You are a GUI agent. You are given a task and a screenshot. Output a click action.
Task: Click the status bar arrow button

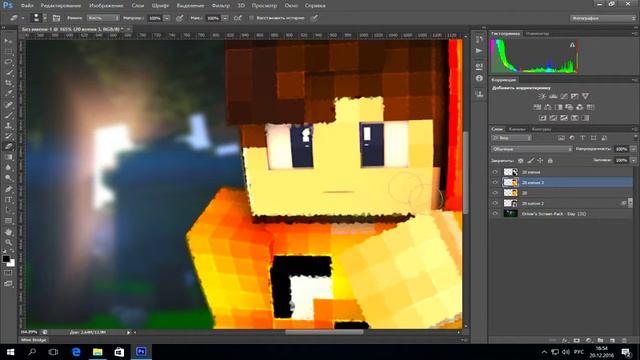coord(128,333)
